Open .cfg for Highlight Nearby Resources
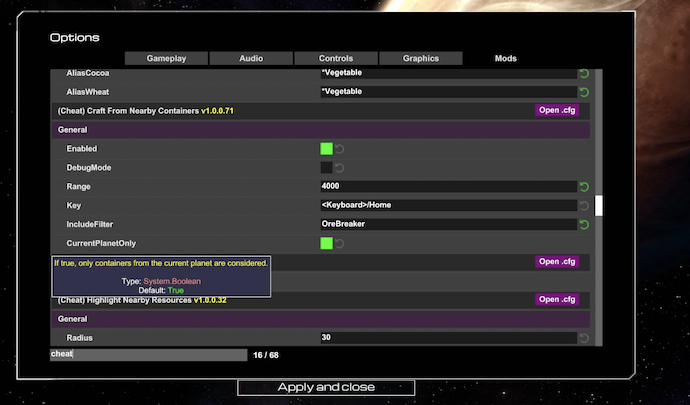Image resolution: width=690 pixels, height=405 pixels. [557, 299]
